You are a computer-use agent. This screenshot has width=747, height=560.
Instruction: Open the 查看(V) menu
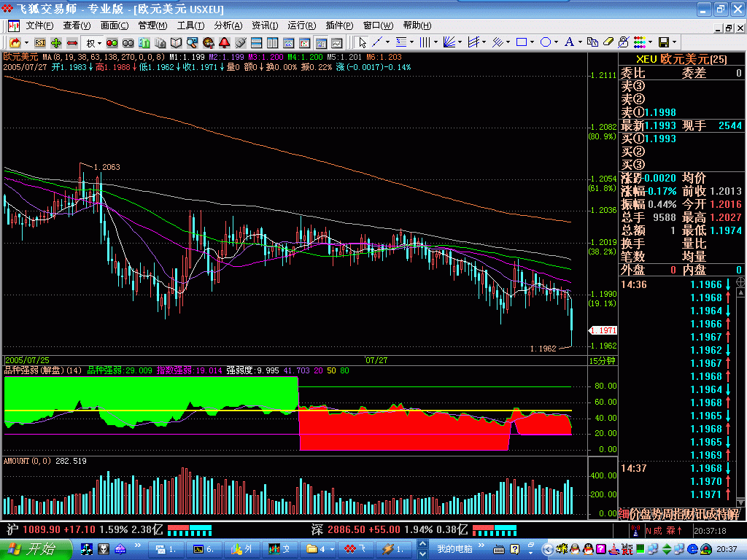77,26
